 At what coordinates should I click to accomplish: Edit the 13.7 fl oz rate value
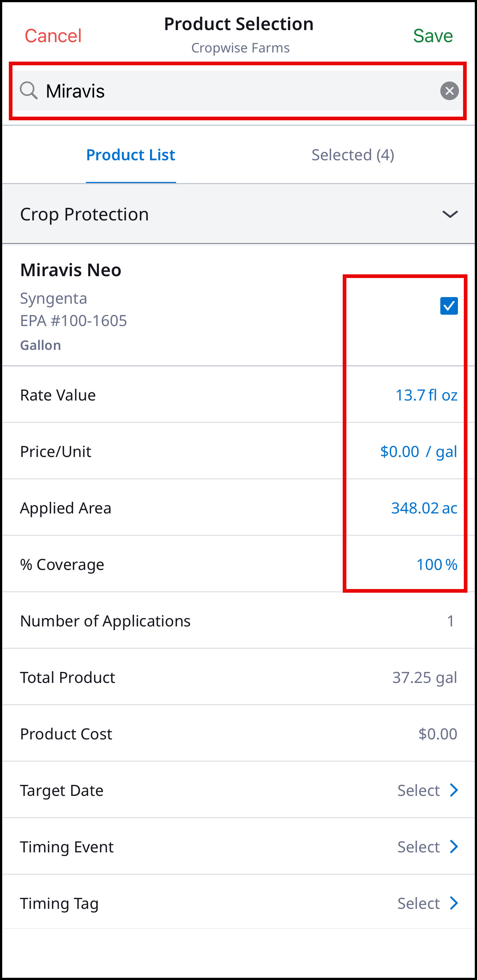(426, 395)
